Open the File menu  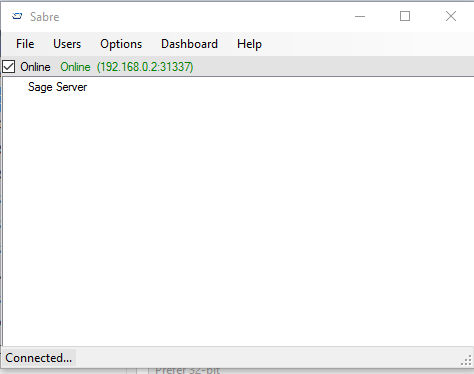[25, 44]
